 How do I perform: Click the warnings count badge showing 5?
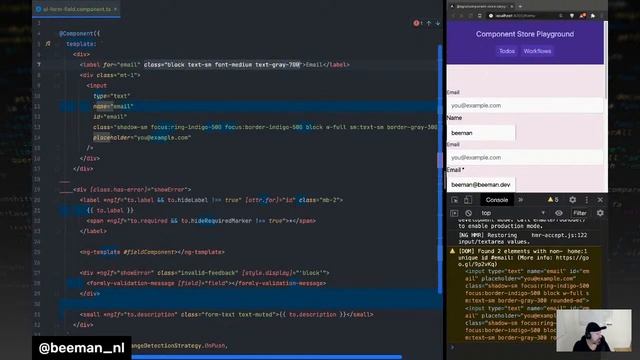click(x=553, y=200)
